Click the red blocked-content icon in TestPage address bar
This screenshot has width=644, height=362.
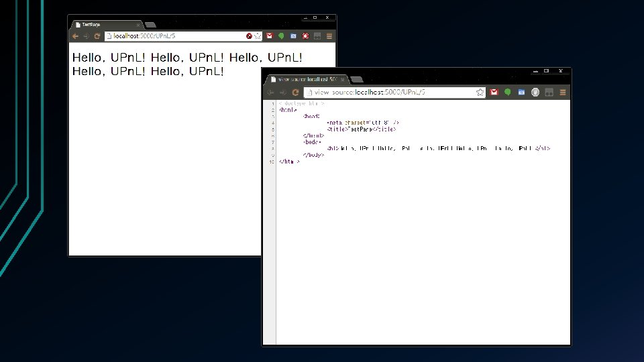pos(249,36)
